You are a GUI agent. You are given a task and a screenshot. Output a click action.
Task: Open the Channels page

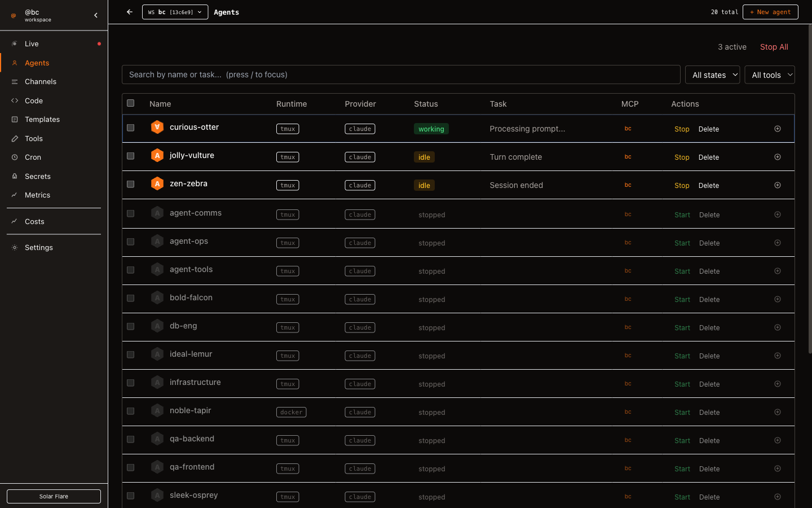pyautogui.click(x=54, y=81)
